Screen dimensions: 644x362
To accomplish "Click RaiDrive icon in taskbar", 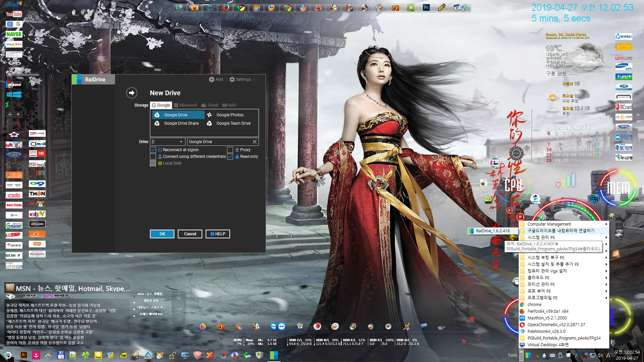I will point(274,355).
